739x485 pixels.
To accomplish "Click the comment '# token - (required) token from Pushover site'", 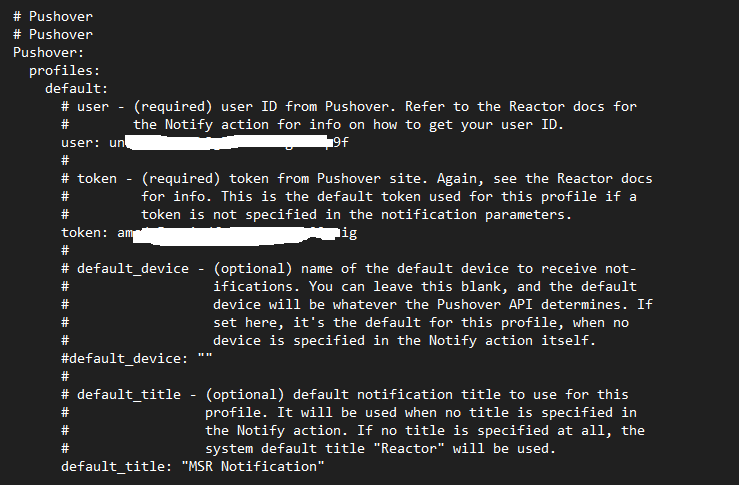I will (x=357, y=179).
